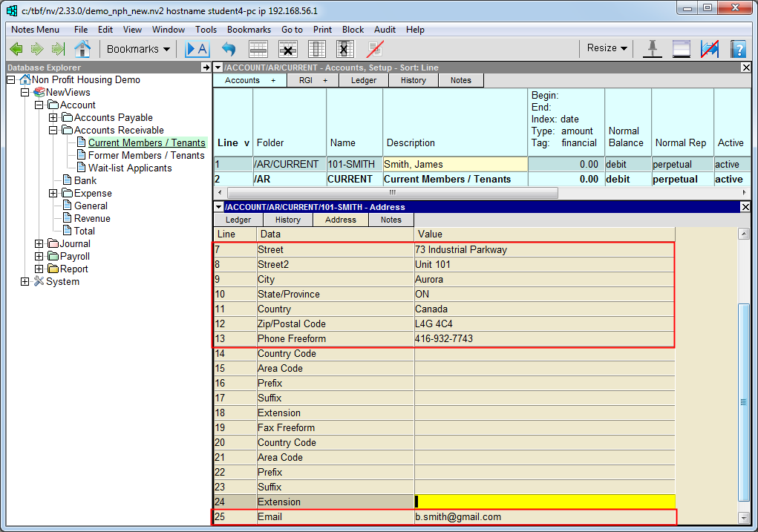This screenshot has height=532, width=758.
Task: Select the Ledger tab in Address pane
Action: 238,220
